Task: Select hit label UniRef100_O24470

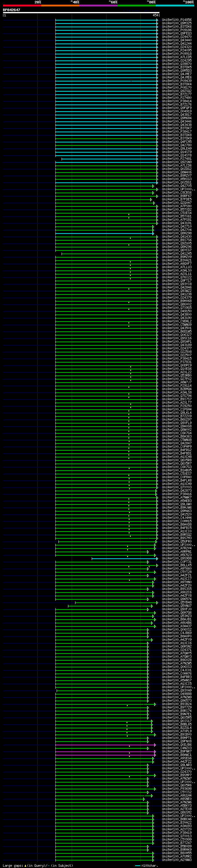Action: click(177, 37)
